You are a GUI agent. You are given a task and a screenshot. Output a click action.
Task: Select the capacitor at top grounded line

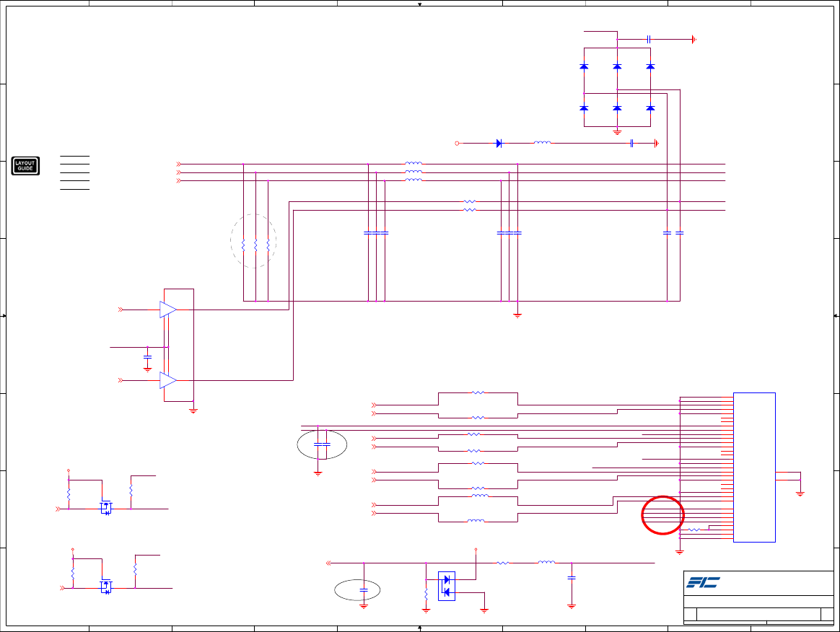click(x=649, y=39)
